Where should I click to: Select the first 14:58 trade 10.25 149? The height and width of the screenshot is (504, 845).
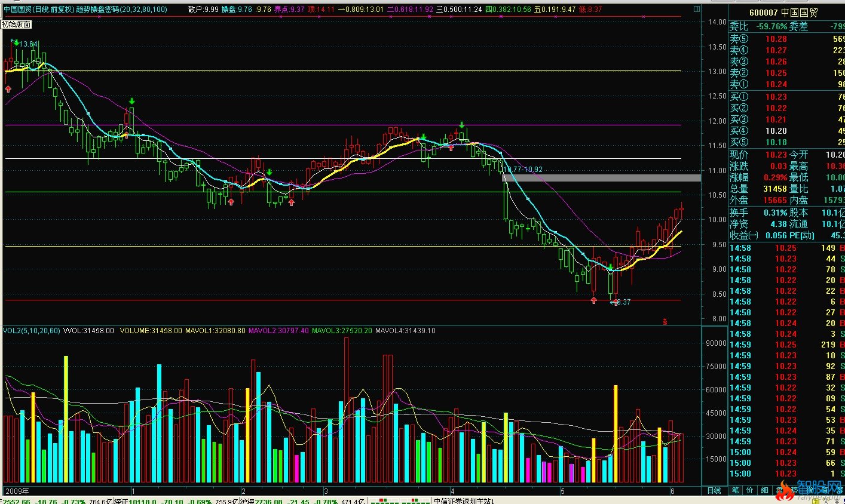coord(787,248)
